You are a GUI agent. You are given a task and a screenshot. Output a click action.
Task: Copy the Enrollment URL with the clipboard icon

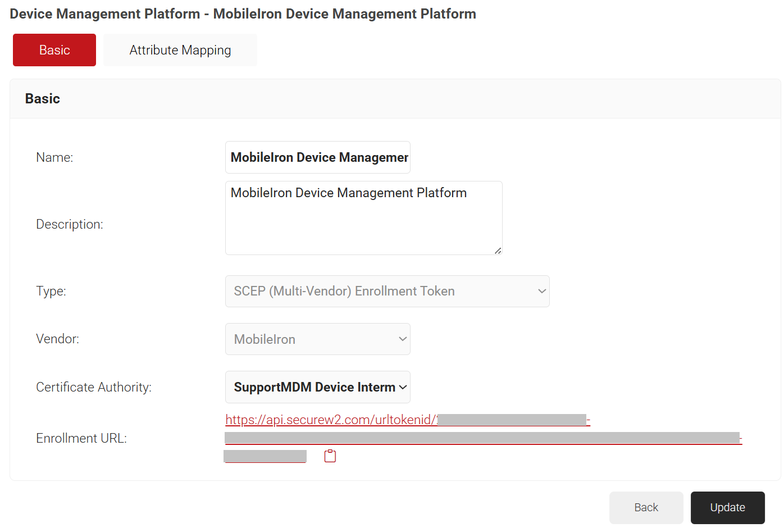(x=330, y=456)
